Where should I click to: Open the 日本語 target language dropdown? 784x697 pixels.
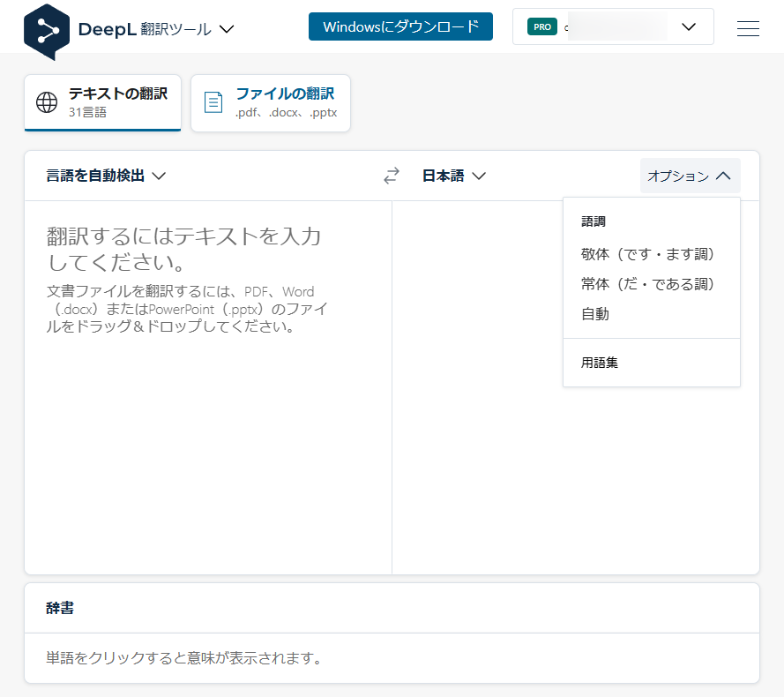[453, 176]
